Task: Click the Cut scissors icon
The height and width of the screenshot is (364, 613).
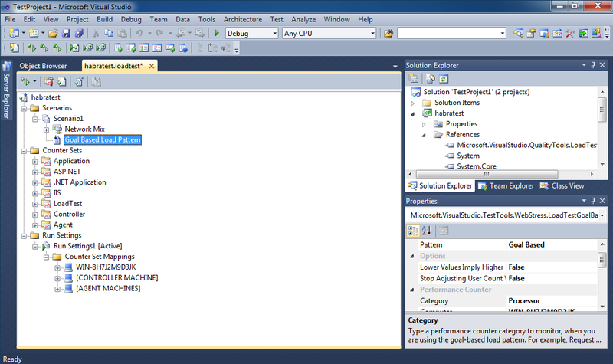Action: pyautogui.click(x=96, y=33)
